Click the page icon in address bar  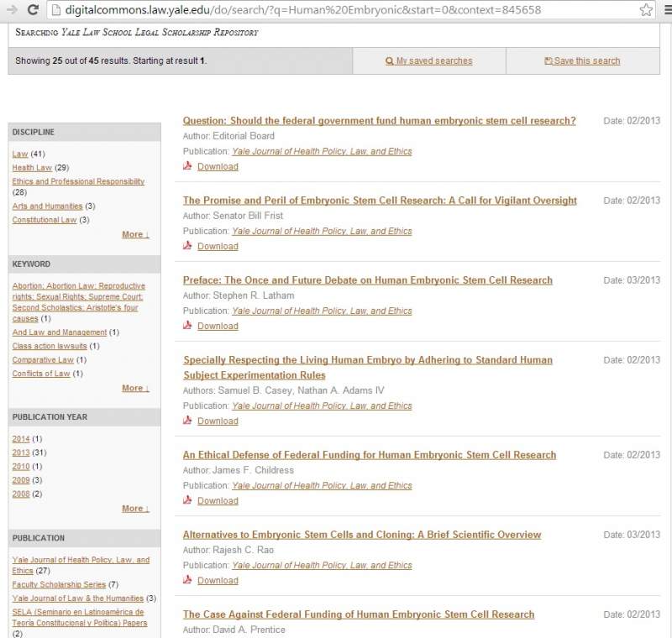tap(56, 9)
